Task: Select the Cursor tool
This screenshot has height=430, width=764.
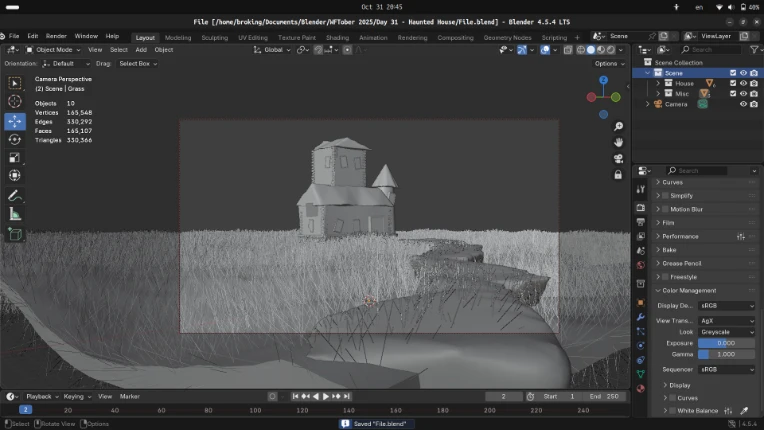Action: click(15, 101)
